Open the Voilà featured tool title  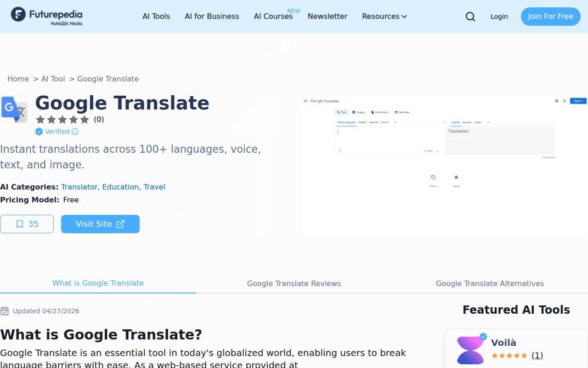point(503,343)
